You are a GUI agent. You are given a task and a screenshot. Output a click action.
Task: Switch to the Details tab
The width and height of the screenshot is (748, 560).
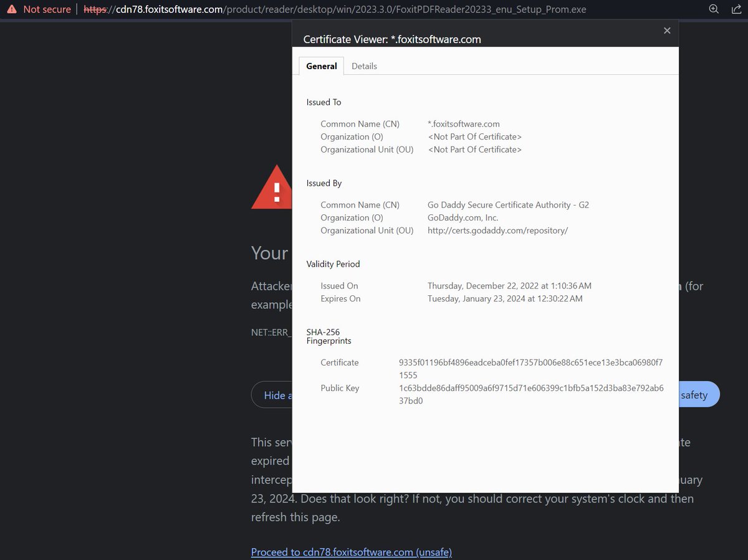(364, 66)
